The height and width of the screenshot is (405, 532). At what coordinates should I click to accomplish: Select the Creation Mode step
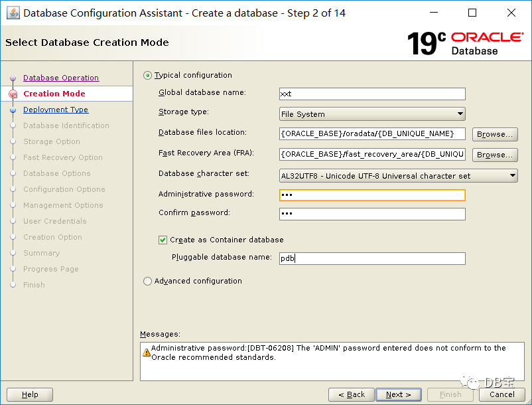point(54,94)
